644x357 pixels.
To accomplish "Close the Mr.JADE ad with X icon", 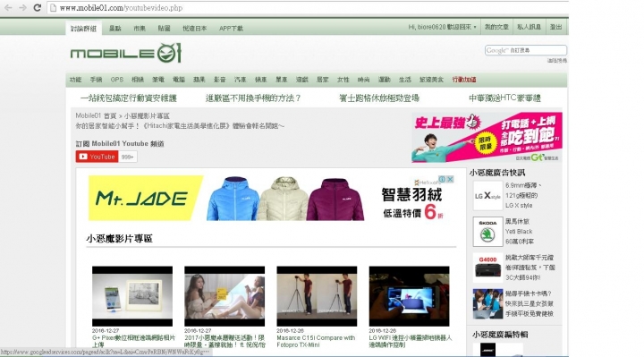I will pyautogui.click(x=450, y=180).
